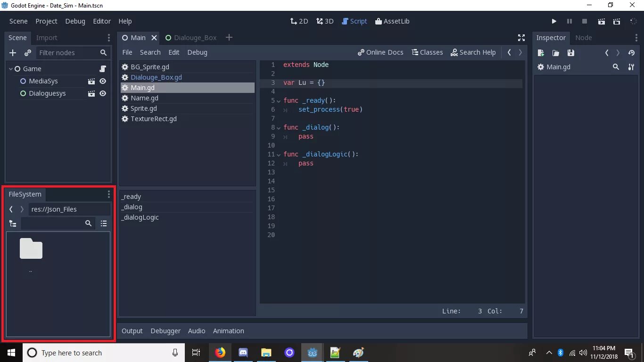This screenshot has height=362, width=644.
Task: Switch to Script workspace
Action: click(354, 21)
